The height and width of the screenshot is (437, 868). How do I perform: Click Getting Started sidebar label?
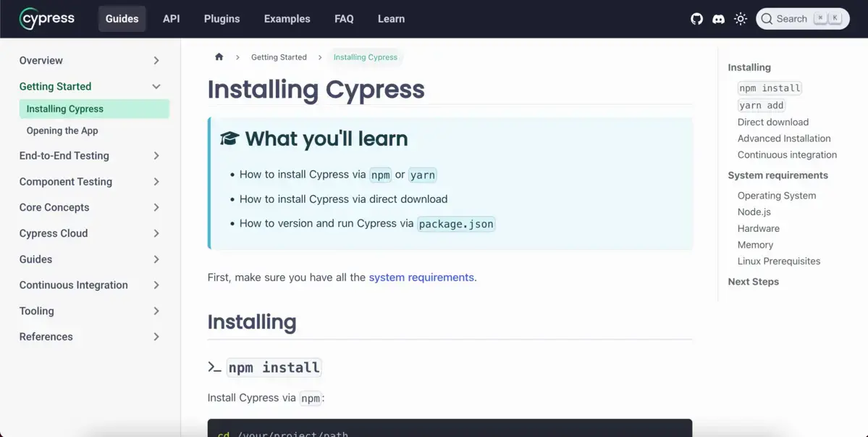pyautogui.click(x=55, y=86)
